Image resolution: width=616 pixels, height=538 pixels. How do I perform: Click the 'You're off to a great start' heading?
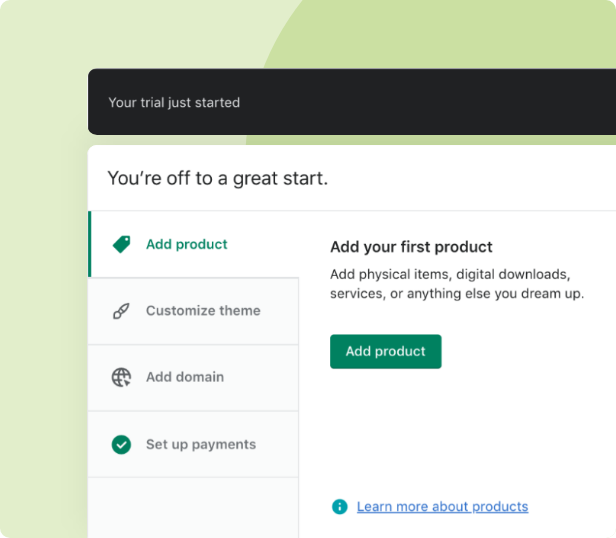pyautogui.click(x=217, y=179)
